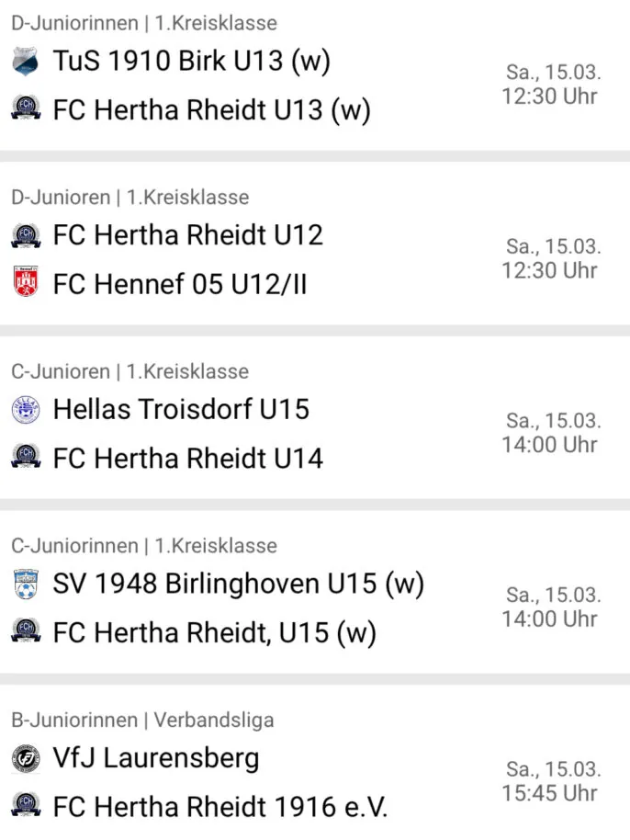Open FC Hertha Rheidt, U15 (w) team

[x=215, y=632]
